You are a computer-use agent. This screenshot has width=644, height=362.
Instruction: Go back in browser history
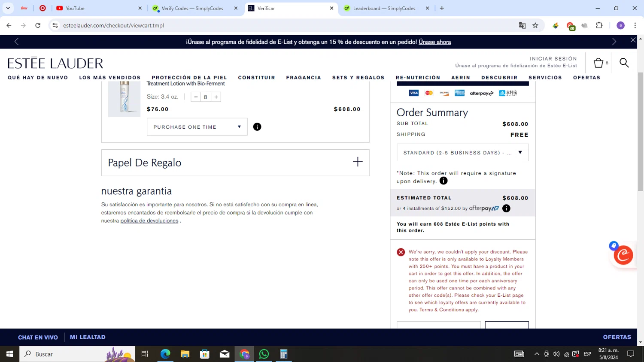[9, 25]
